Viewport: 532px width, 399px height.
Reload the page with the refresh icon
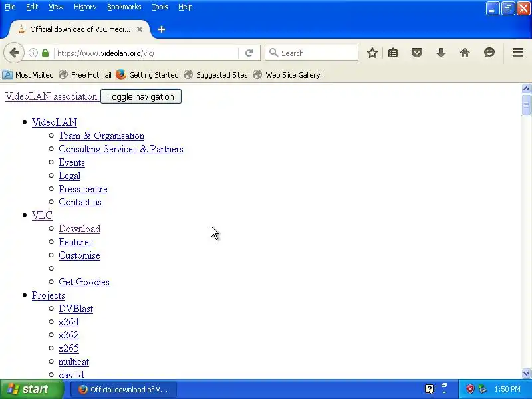pos(249,53)
